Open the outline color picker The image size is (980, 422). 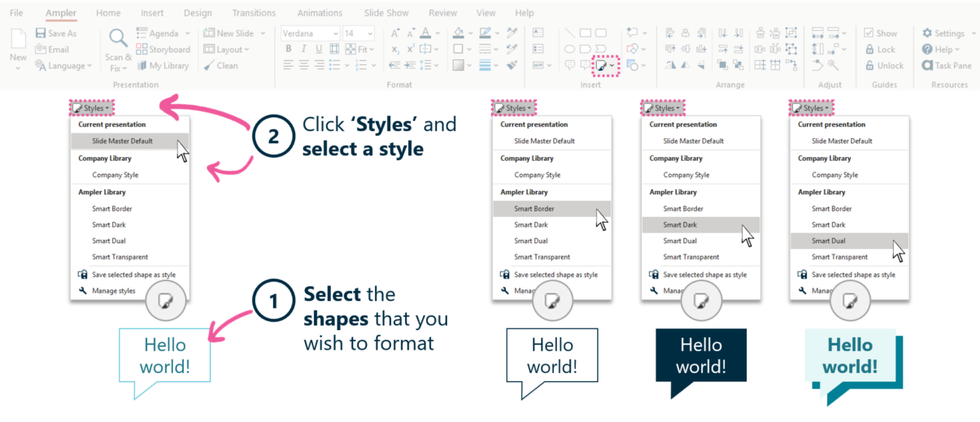click(x=486, y=33)
